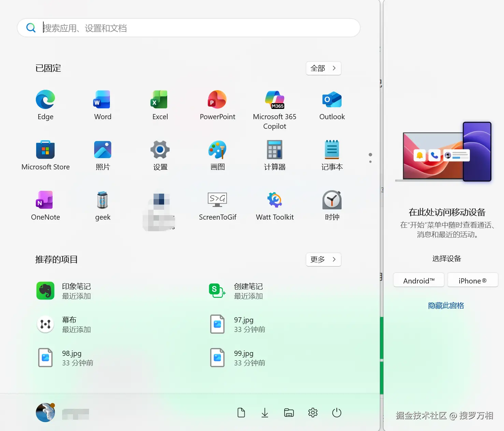
Task: Expand all pinned apps with 全部 button
Action: pyautogui.click(x=323, y=68)
